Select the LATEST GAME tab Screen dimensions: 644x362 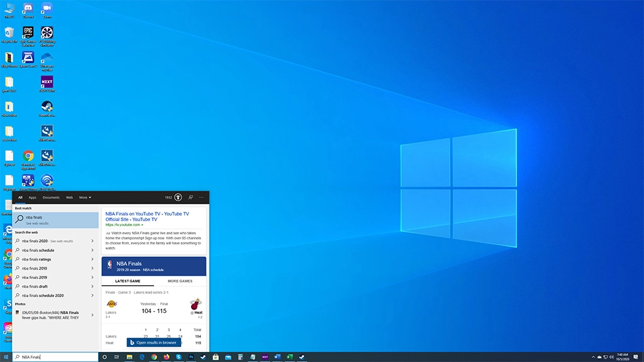[x=128, y=281]
